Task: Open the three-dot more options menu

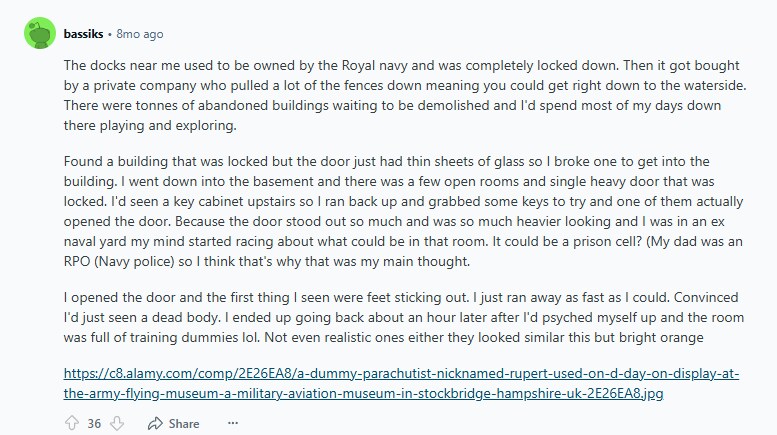Action: coord(233,423)
